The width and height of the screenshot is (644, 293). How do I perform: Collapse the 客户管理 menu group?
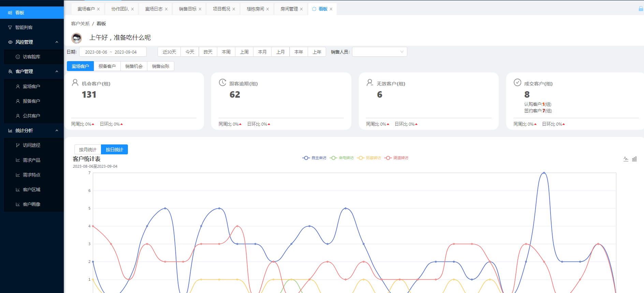[x=32, y=71]
